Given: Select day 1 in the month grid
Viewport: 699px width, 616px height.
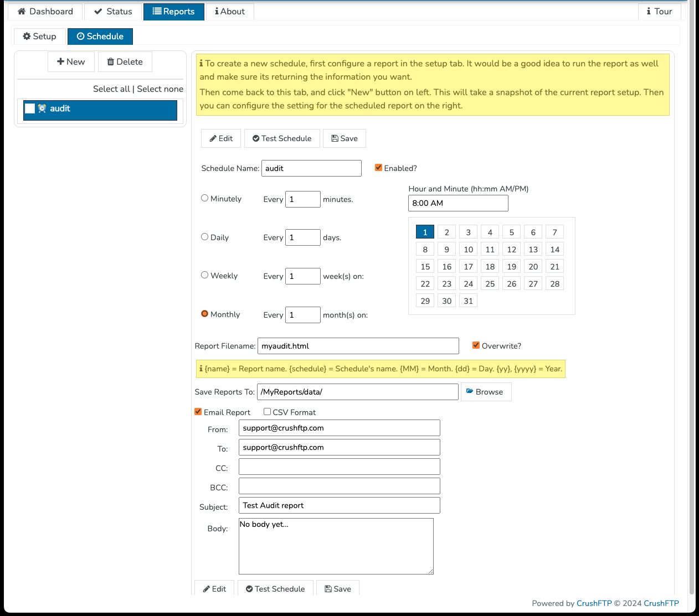Looking at the screenshot, I should pyautogui.click(x=425, y=232).
